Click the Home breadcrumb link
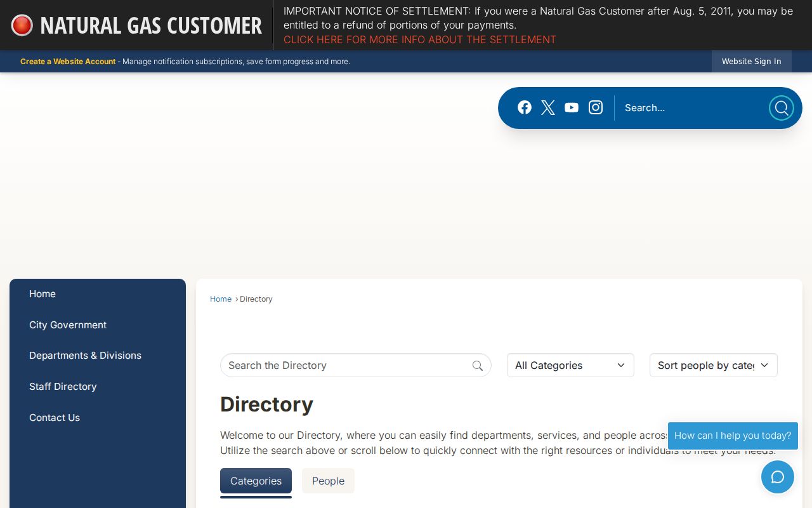 pyautogui.click(x=221, y=299)
